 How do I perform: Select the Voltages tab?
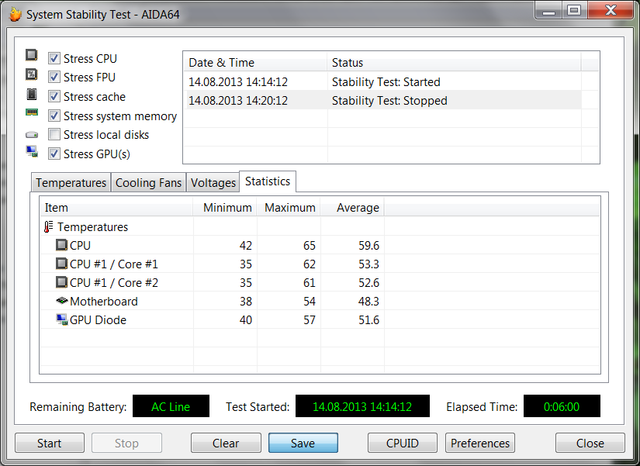pyautogui.click(x=213, y=183)
